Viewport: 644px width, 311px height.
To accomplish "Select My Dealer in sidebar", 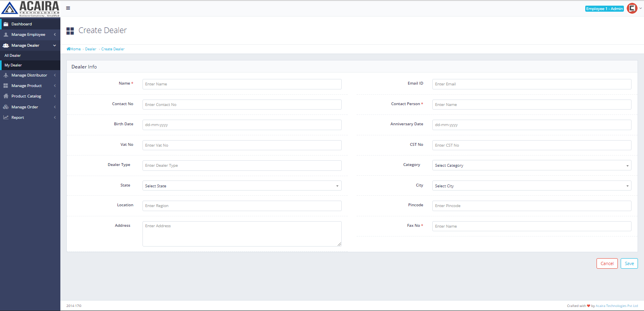I will (13, 65).
